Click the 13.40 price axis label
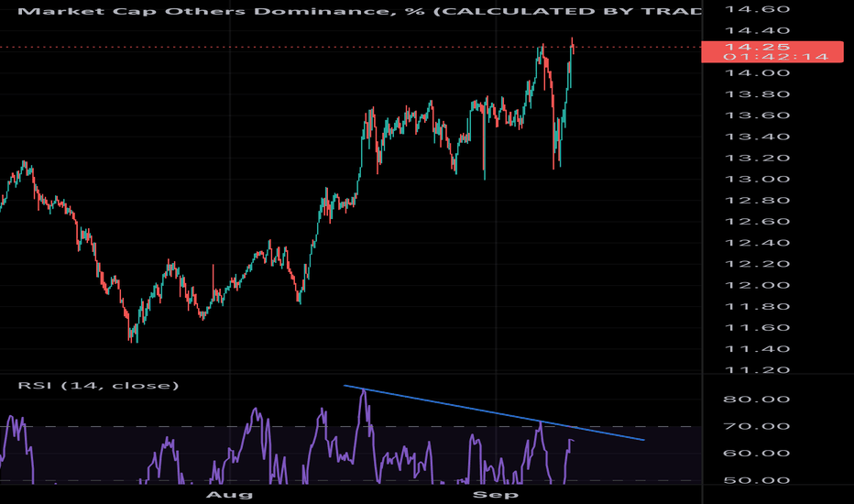Image resolution: width=854 pixels, height=504 pixels. [x=757, y=137]
